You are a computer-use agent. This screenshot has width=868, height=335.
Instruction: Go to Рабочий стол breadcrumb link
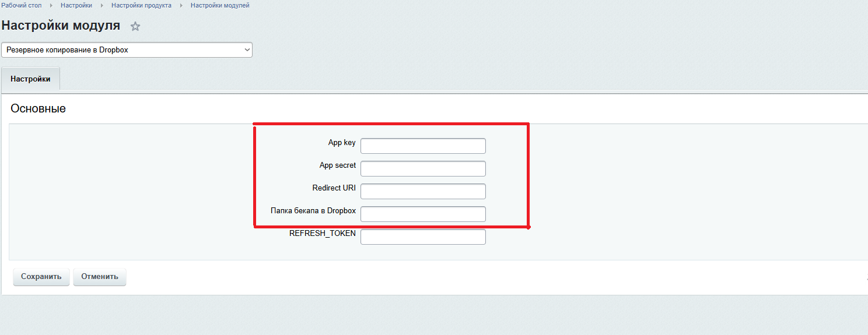[21, 5]
